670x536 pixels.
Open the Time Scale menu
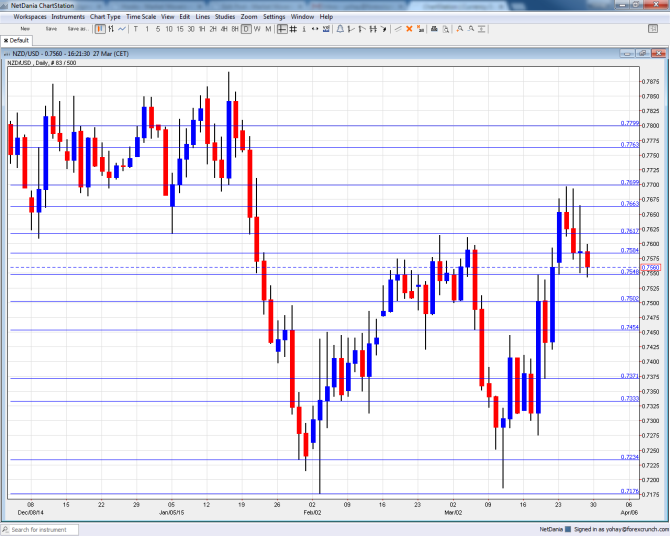coord(141,17)
